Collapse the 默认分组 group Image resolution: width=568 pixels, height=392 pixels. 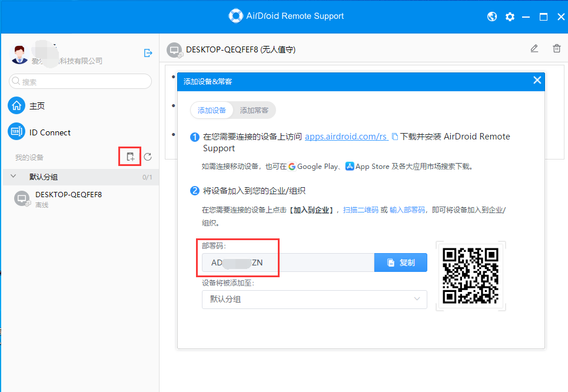(x=14, y=176)
